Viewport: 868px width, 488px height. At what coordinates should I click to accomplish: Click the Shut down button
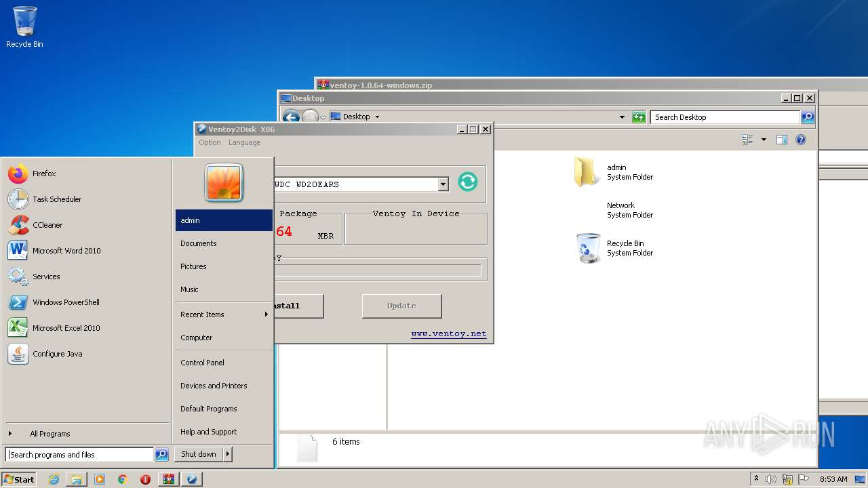tap(199, 454)
